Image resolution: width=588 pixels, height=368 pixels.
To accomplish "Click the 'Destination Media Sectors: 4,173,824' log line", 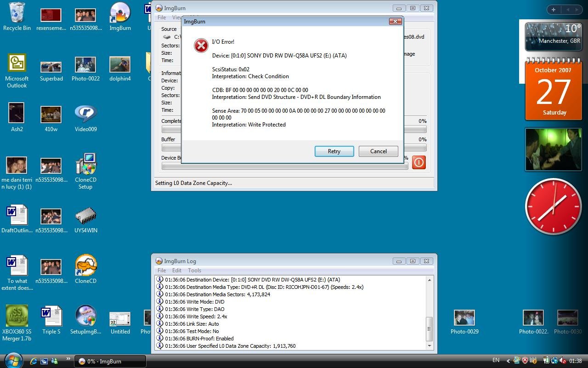I will [x=218, y=294].
